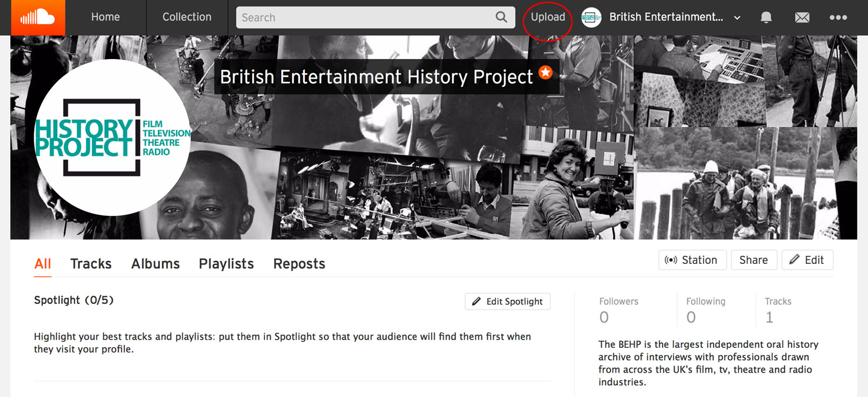Click the small profile avatar in header
The width and height of the screenshot is (868, 397).
(591, 17)
